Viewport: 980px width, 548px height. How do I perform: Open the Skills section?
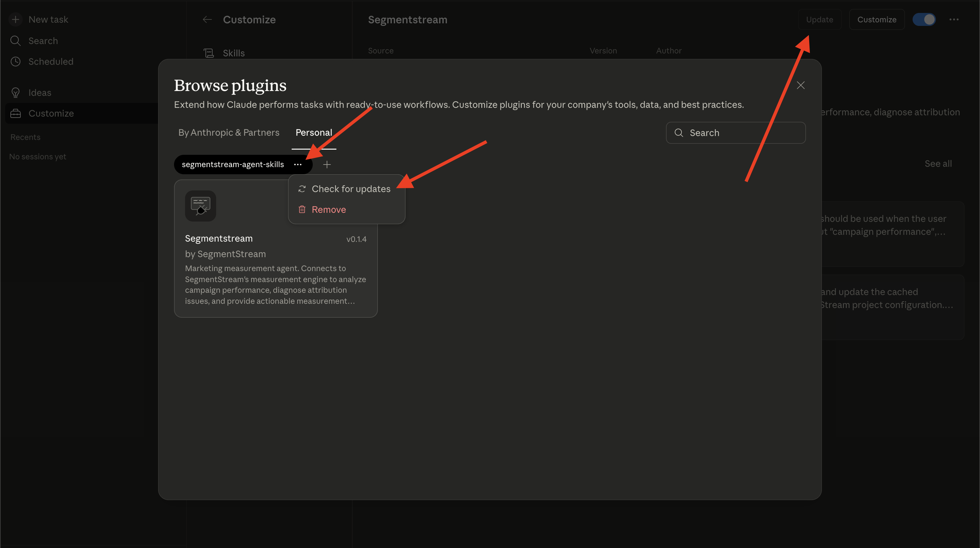(233, 53)
